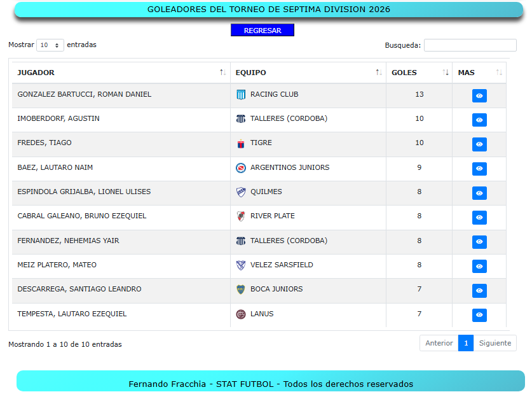Click BOCA JUNIORS team name
This screenshot has width=532, height=399.
click(x=276, y=289)
